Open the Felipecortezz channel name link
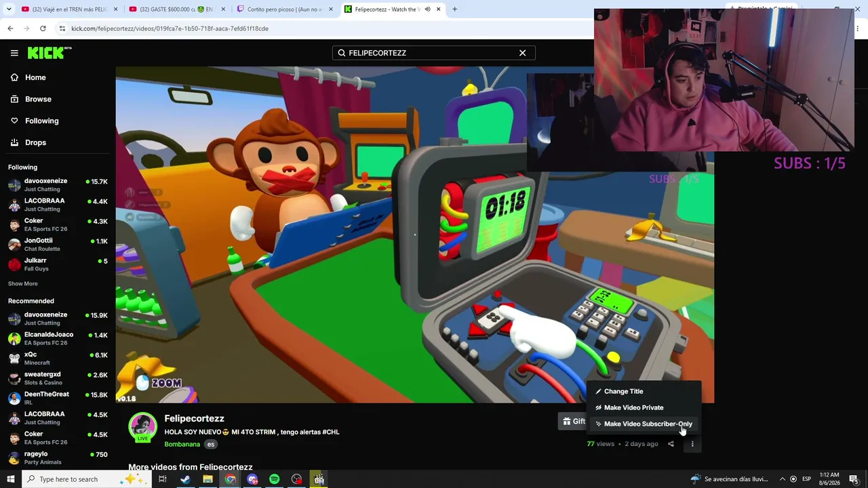868x488 pixels. pyautogui.click(x=194, y=418)
